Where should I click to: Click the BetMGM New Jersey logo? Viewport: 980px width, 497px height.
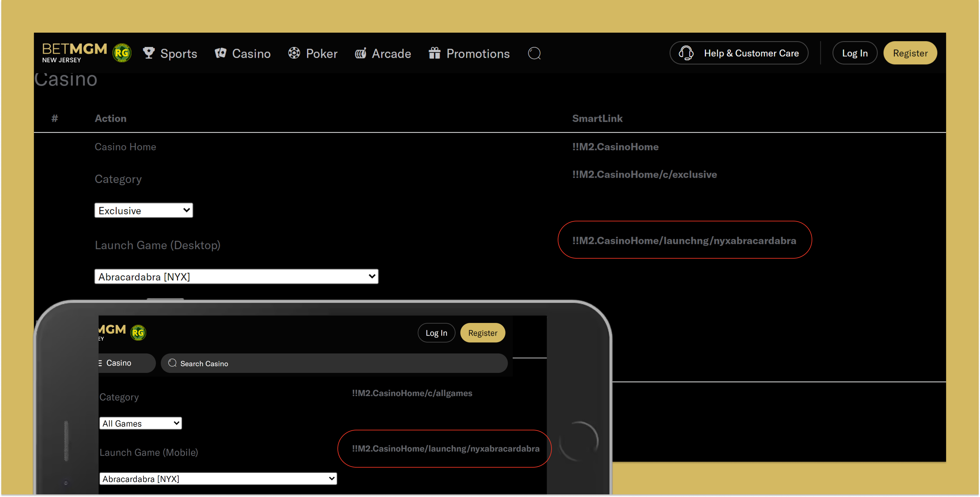[74, 53]
